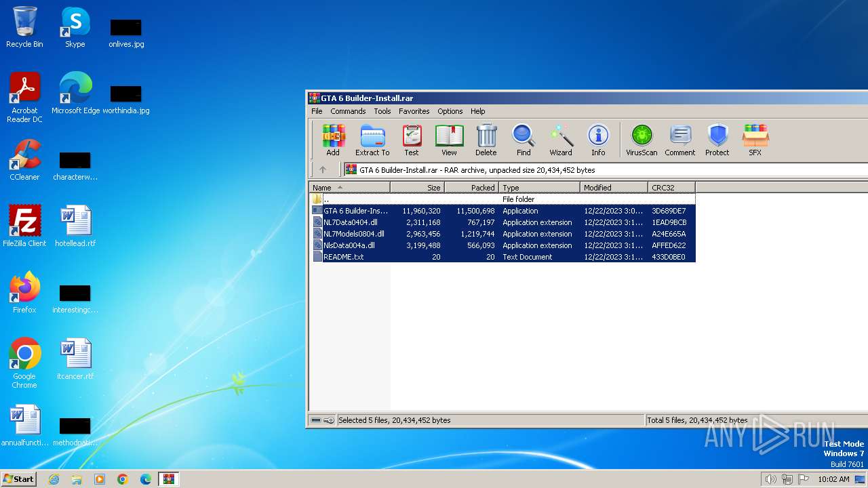Viewport: 868px width, 488px height.
Task: Select NL7Data0404.dll in the file list
Action: tap(502, 222)
